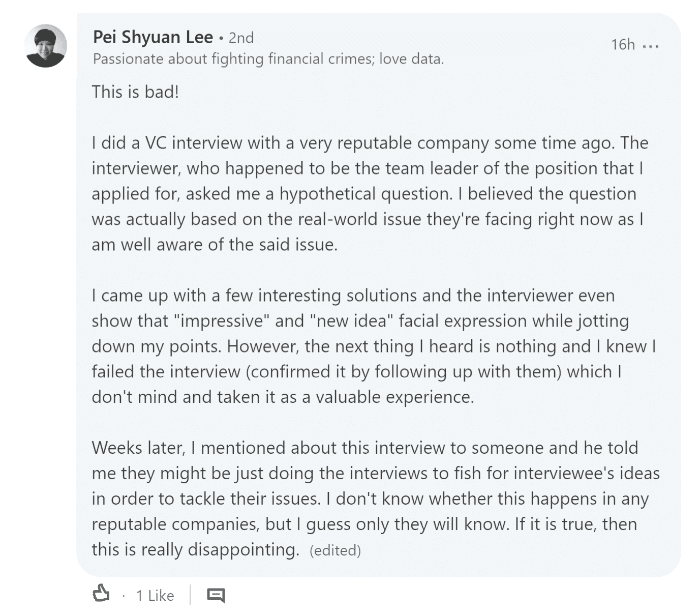
Task: Click the line mentioning "impressive" and "new idea"
Action: click(360, 321)
